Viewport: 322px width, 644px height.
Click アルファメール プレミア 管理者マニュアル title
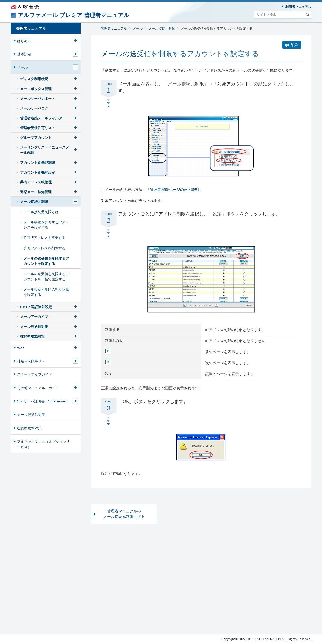73,15
